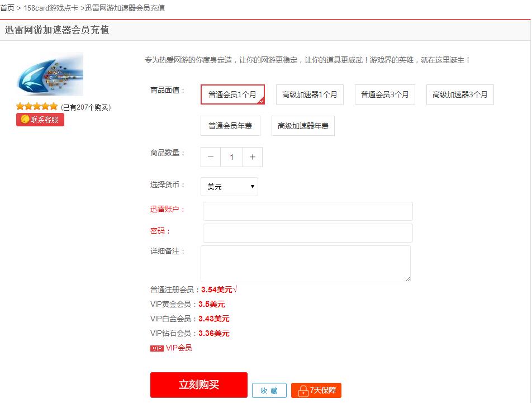Increase quantity with plus button
532x403 pixels.
[253, 157]
